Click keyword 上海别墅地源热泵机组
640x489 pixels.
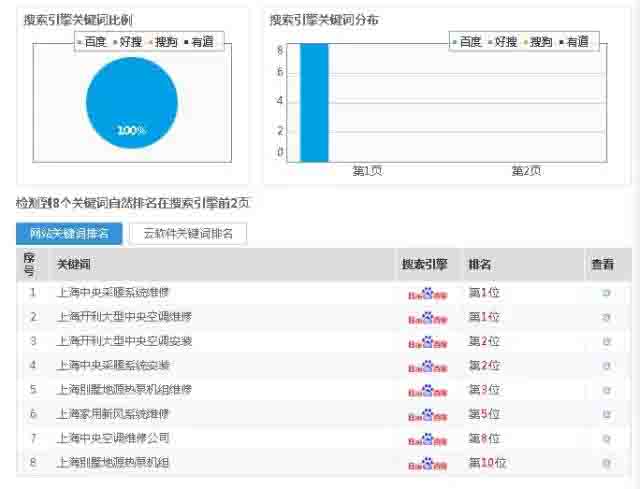pyautogui.click(x=113, y=463)
